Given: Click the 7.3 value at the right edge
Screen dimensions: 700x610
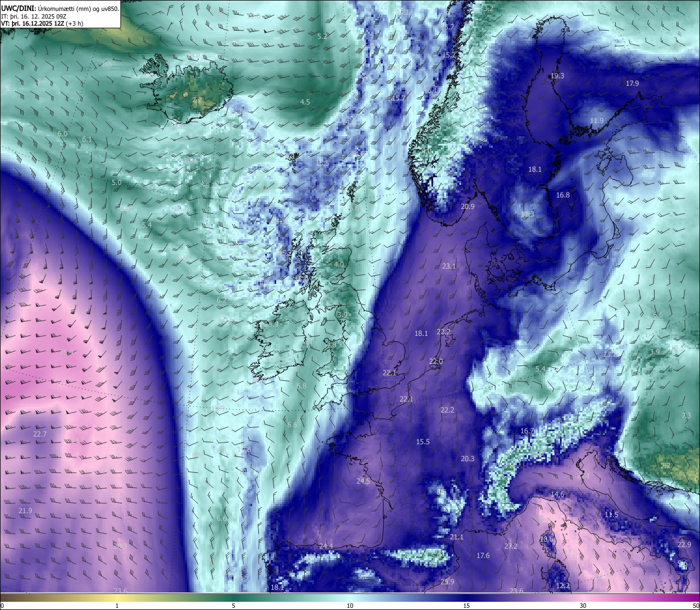Looking at the screenshot, I should [x=687, y=416].
